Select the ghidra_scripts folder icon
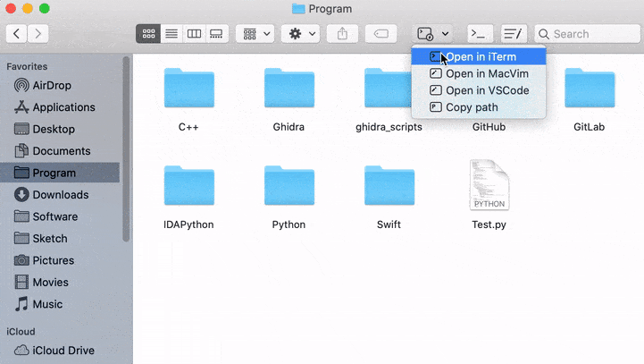 pyautogui.click(x=389, y=88)
